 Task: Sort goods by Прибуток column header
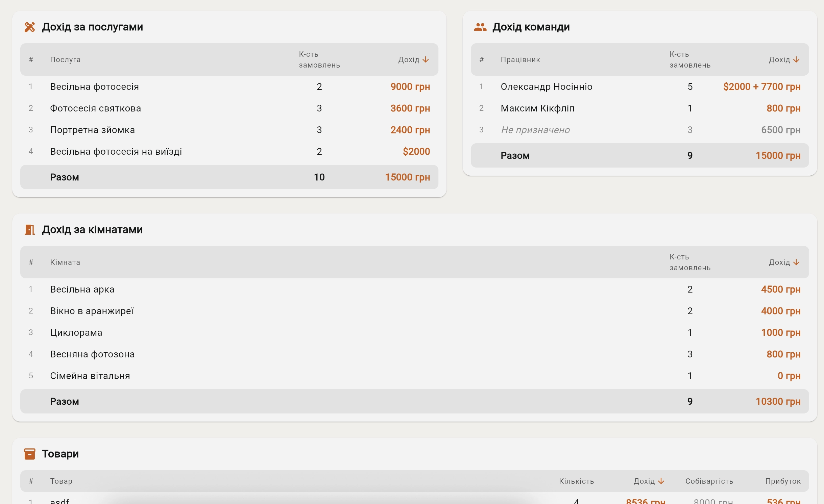[783, 481]
